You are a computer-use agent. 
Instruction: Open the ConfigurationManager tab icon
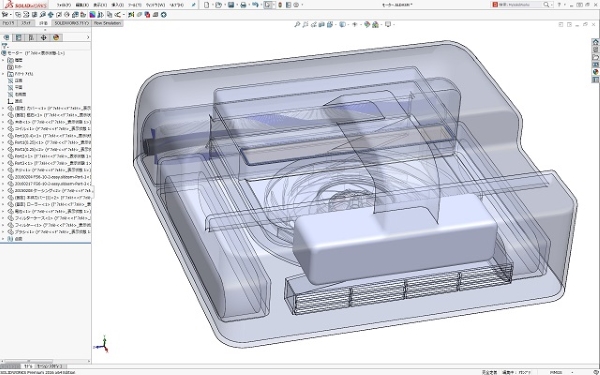pyautogui.click(x=31, y=38)
